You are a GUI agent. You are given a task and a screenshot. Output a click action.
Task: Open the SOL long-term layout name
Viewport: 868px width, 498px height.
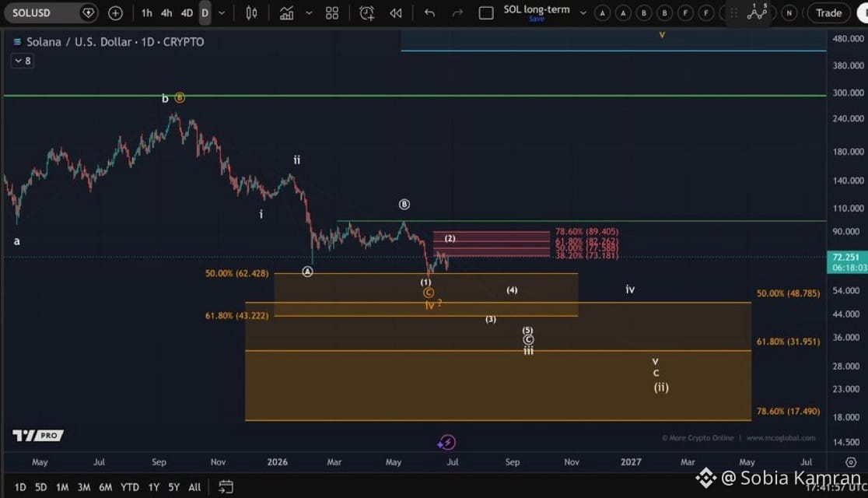tap(537, 10)
